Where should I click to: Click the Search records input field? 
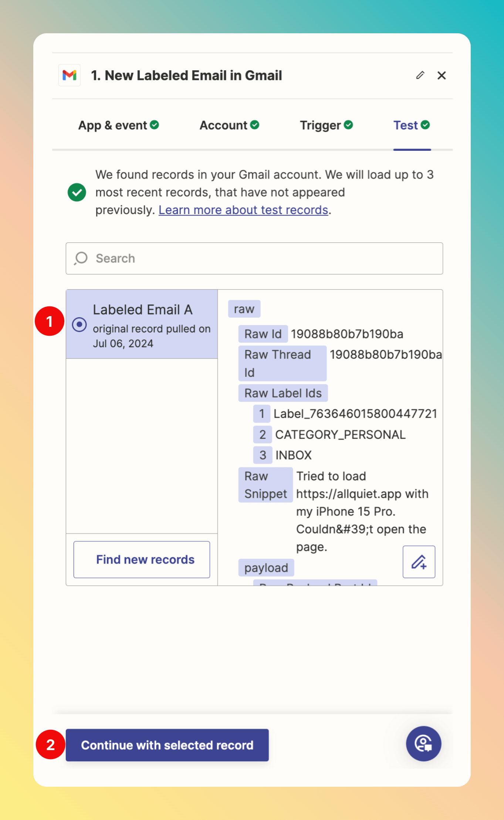(x=254, y=258)
